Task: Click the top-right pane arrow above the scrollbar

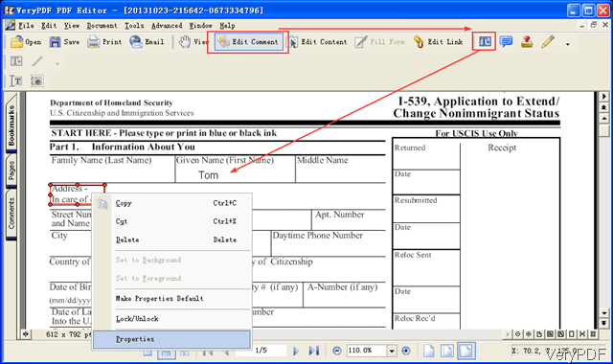Action: tap(604, 96)
